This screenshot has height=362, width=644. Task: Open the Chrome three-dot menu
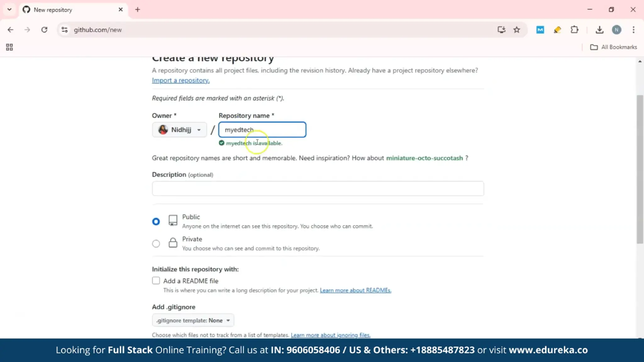pos(633,30)
